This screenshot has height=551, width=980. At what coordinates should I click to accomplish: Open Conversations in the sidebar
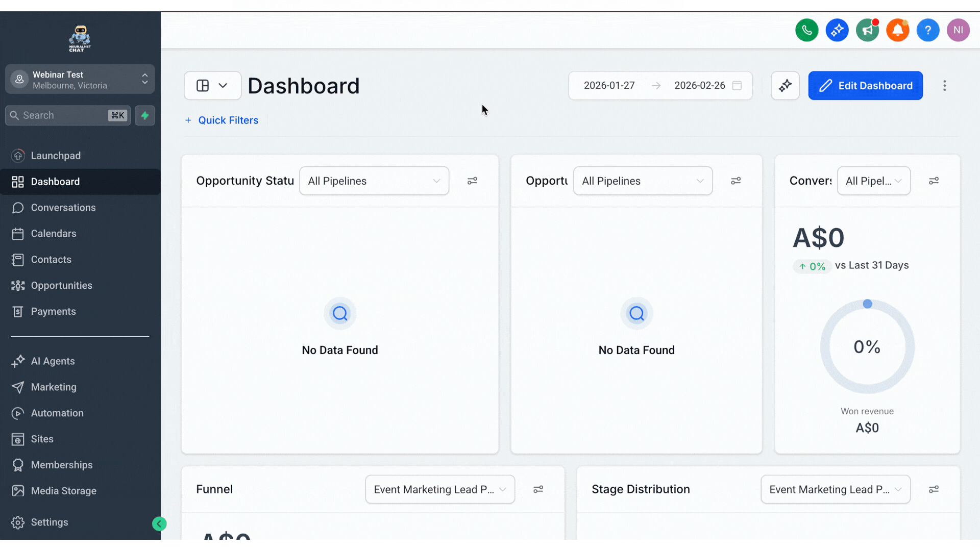pyautogui.click(x=63, y=208)
